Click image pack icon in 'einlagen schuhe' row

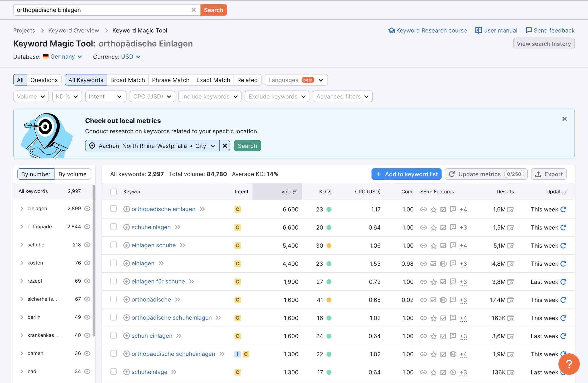click(x=443, y=245)
